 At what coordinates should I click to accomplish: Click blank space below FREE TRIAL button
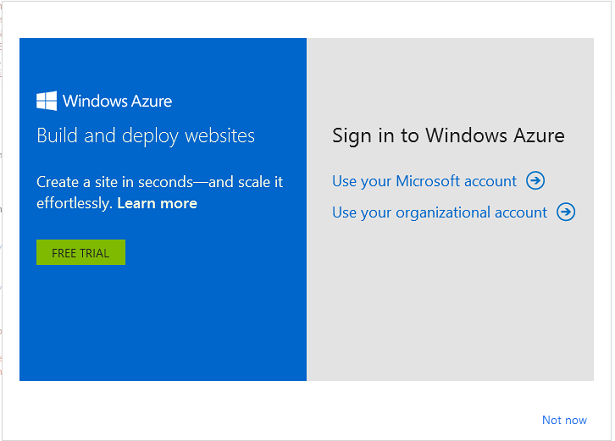point(80,300)
